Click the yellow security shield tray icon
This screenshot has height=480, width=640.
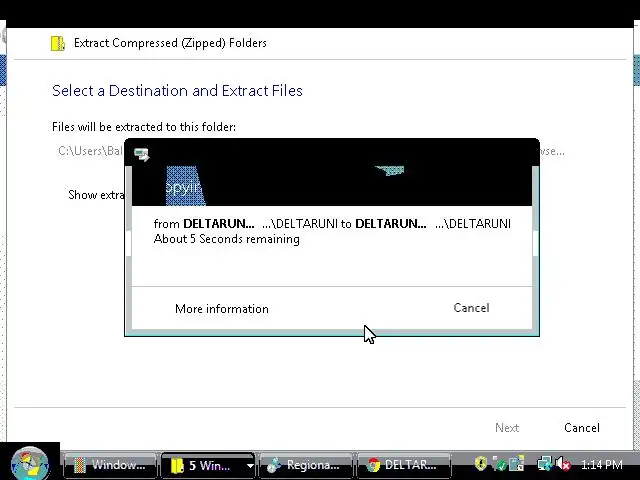tap(481, 463)
